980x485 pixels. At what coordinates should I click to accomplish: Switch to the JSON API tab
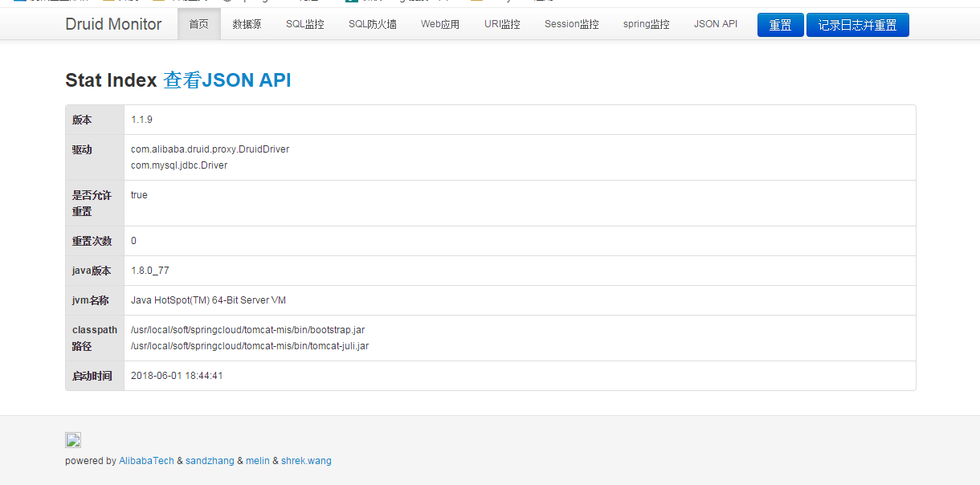click(716, 24)
